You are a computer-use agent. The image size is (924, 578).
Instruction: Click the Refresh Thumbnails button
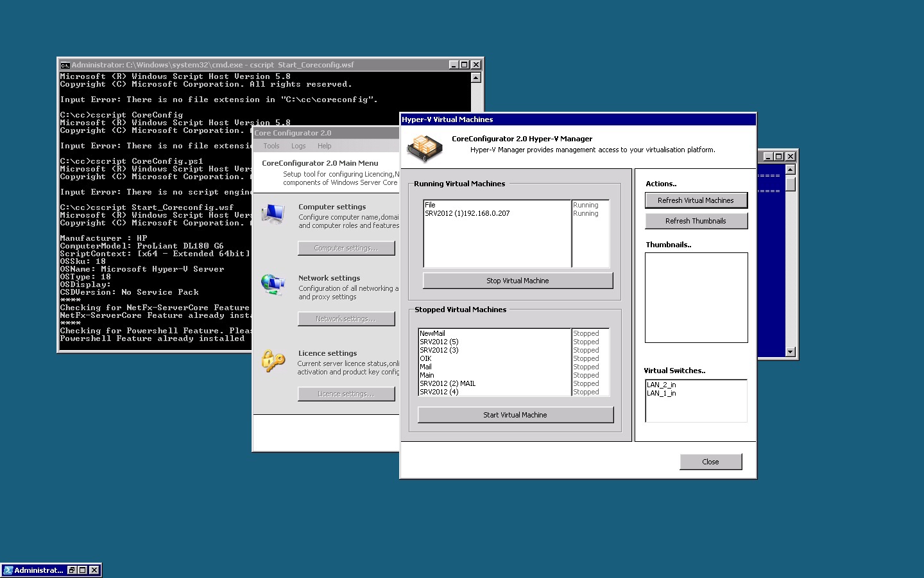[x=696, y=221]
